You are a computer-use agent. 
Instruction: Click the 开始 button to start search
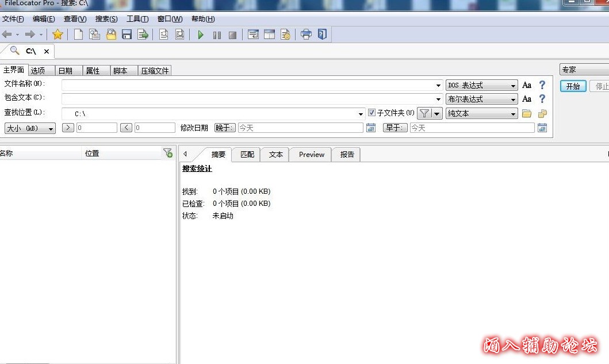[573, 86]
